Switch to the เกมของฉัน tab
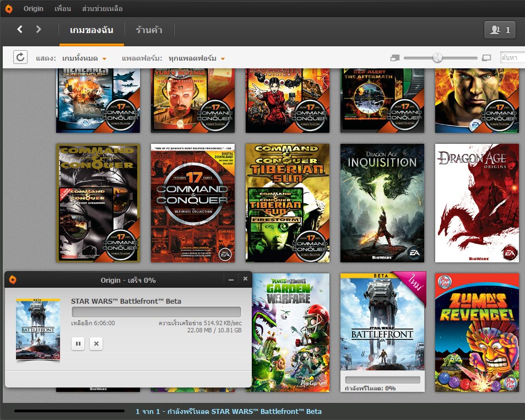This screenshot has width=525, height=420. point(91,30)
